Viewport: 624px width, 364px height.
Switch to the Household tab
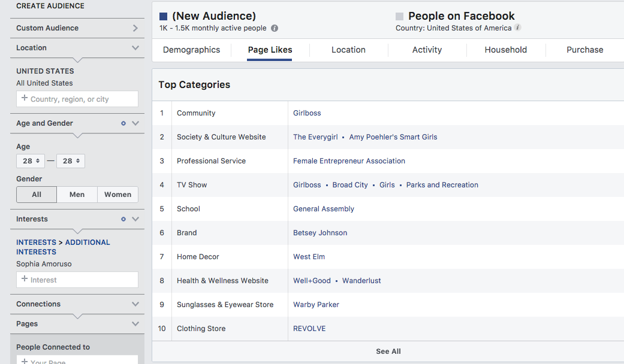coord(506,50)
